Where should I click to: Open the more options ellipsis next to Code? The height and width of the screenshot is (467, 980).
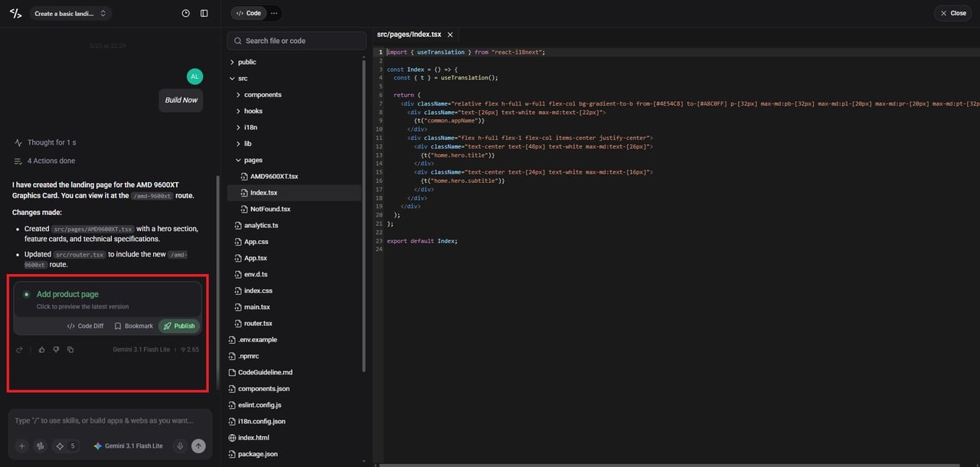[274, 13]
